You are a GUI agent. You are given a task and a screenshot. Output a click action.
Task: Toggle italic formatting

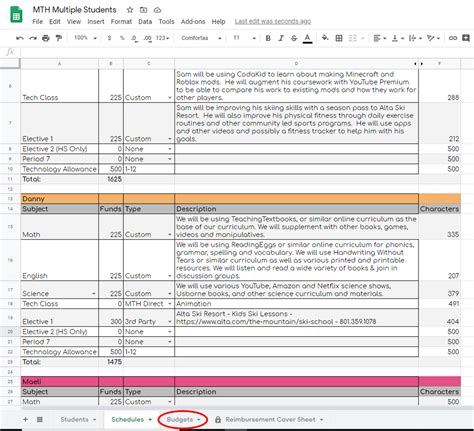pyautogui.click(x=281, y=38)
